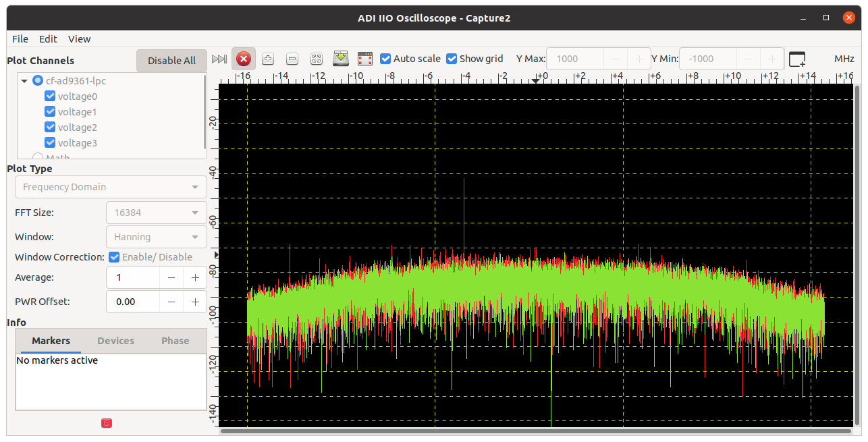Increase the Y Max value
868x442 pixels.
[x=639, y=59]
